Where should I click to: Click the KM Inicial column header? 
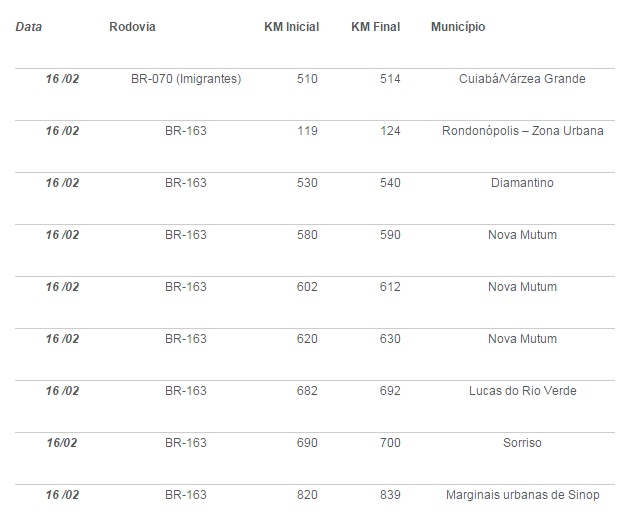click(x=292, y=27)
